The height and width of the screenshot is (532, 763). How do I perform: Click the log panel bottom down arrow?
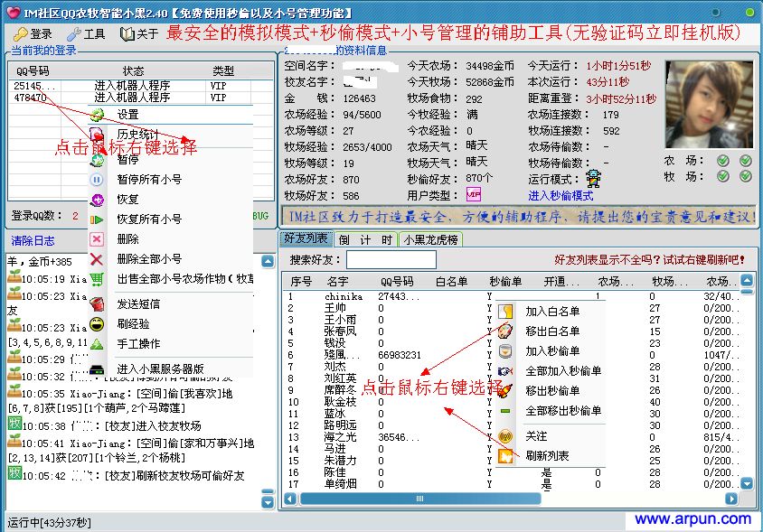coord(268,502)
